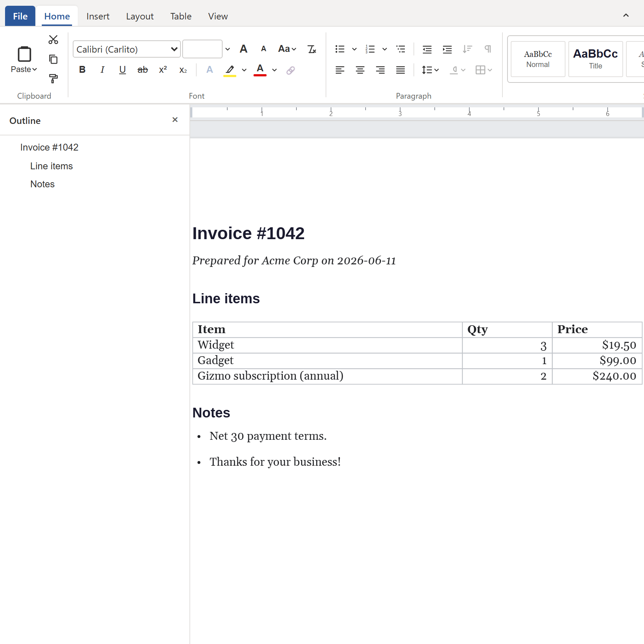Viewport: 644px width, 644px height.
Task: Open the Line spacing dropdown
Action: pyautogui.click(x=430, y=70)
